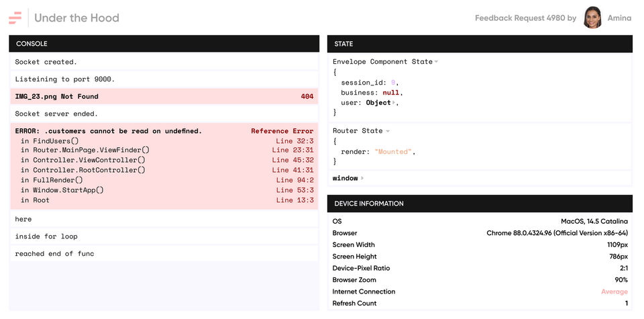
Task: Select the 'here' log row
Action: pyautogui.click(x=164, y=219)
